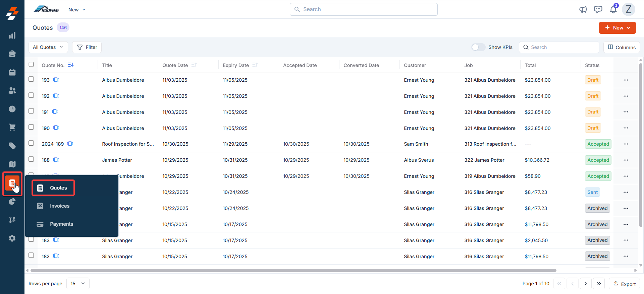
Task: Expand the top bar New dropdown
Action: (x=77, y=10)
